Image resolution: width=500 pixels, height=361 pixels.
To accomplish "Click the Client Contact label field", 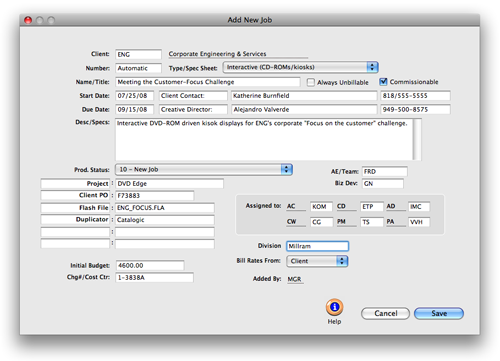I will point(193,96).
